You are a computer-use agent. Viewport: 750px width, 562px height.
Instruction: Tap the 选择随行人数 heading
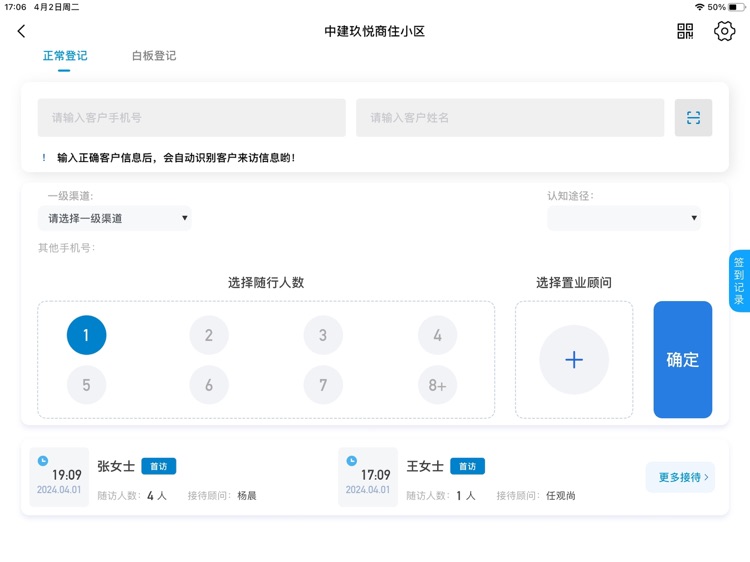coord(266,283)
